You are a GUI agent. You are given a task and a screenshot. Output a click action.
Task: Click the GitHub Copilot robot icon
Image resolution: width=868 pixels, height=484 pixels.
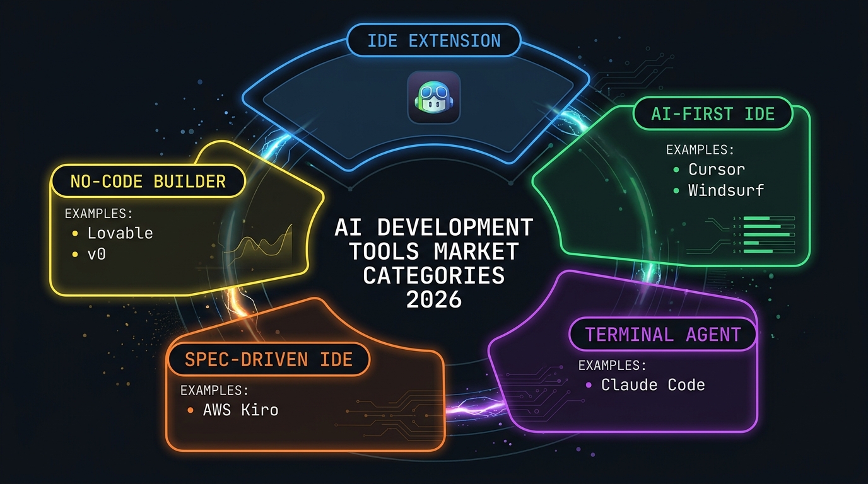pyautogui.click(x=434, y=96)
